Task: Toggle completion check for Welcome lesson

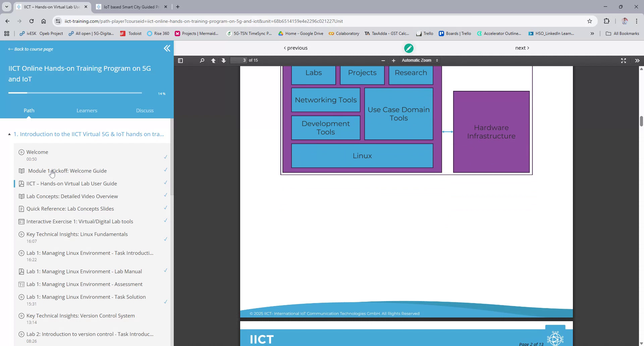Action: [x=165, y=157]
